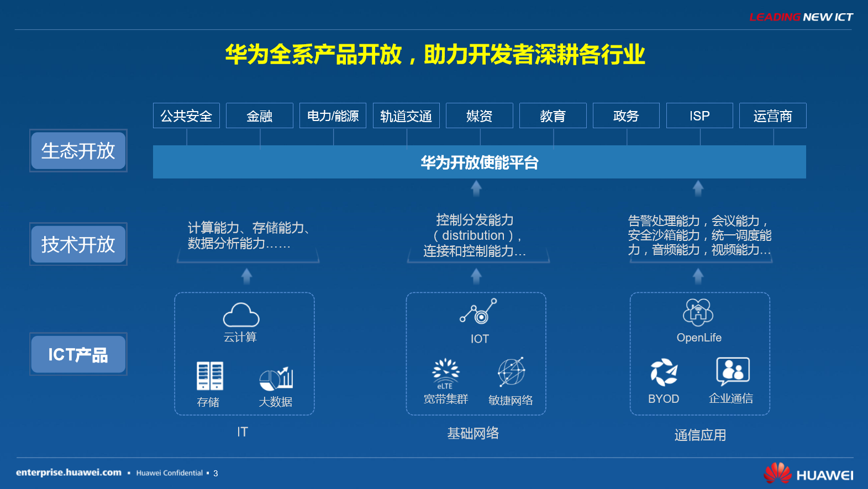This screenshot has width=868, height=489.
Task: Click the Huawei Confidential footer text
Action: pyautogui.click(x=170, y=473)
